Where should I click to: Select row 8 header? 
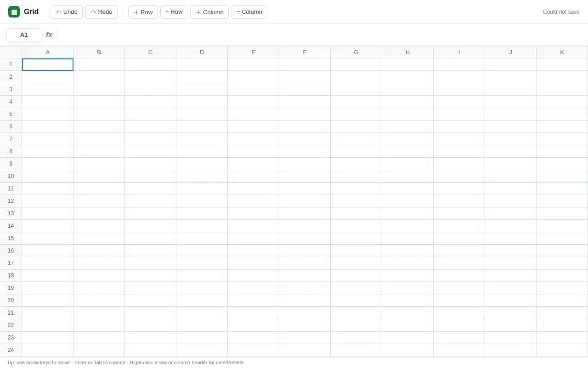11,151
